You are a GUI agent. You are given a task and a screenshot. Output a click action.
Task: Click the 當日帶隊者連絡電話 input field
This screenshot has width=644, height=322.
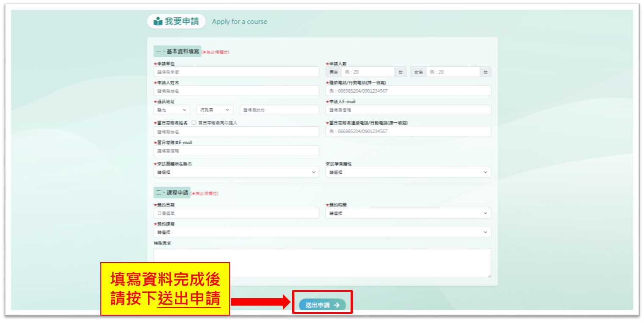(409, 131)
